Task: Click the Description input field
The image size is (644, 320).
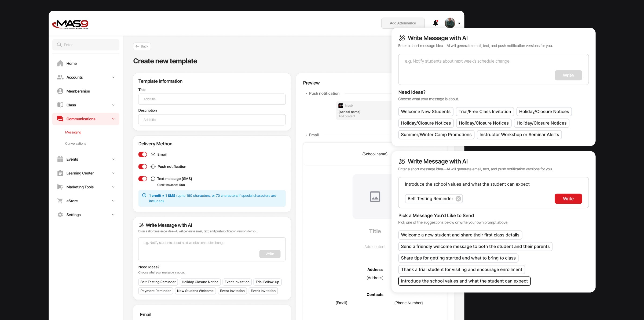Action: click(x=212, y=120)
